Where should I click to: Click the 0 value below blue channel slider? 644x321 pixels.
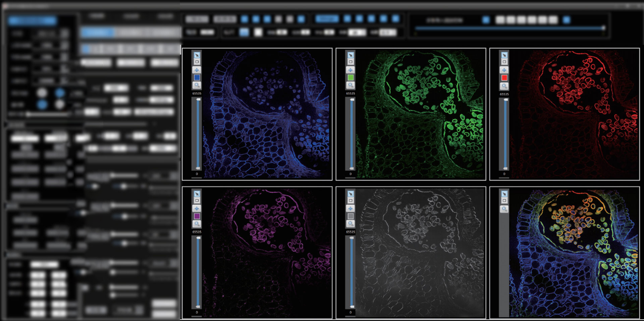tap(197, 174)
